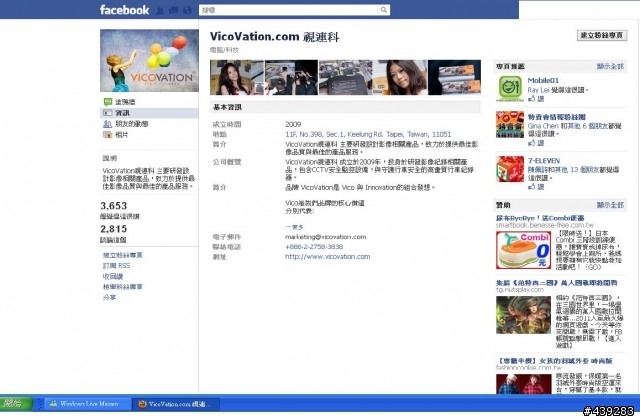
Task: Click the report page link
Action: [122, 287]
